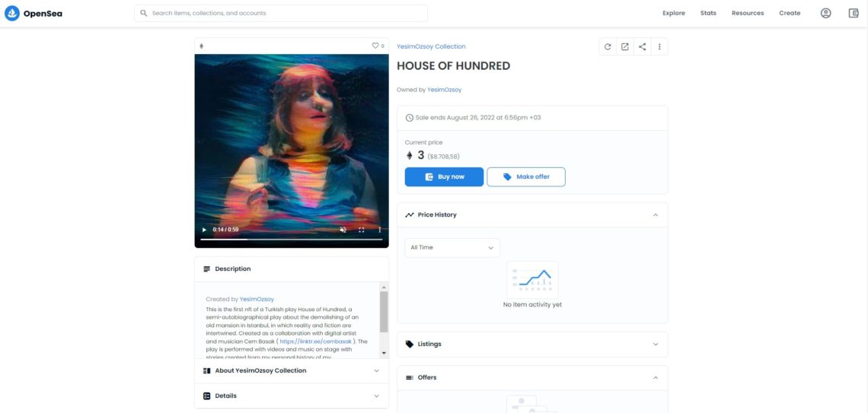Seek on the video progress bar
Viewport: 868px width, 413px height.
coord(291,240)
